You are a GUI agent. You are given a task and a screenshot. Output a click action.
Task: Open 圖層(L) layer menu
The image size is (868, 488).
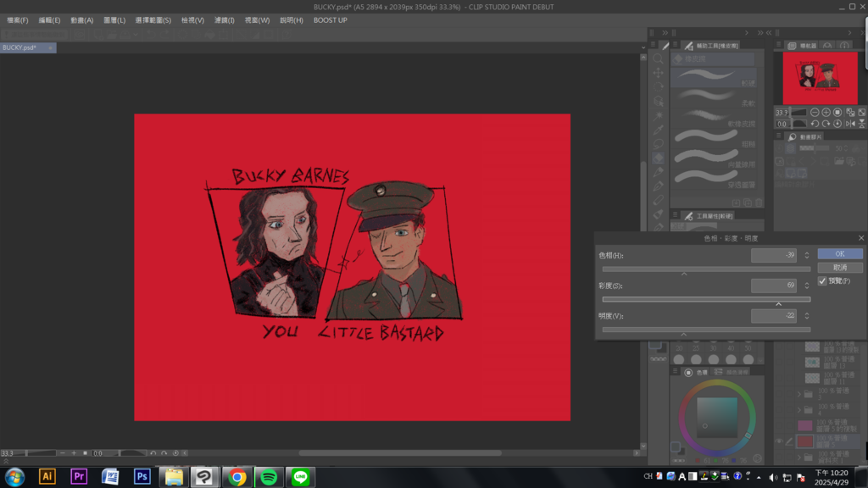[114, 20]
